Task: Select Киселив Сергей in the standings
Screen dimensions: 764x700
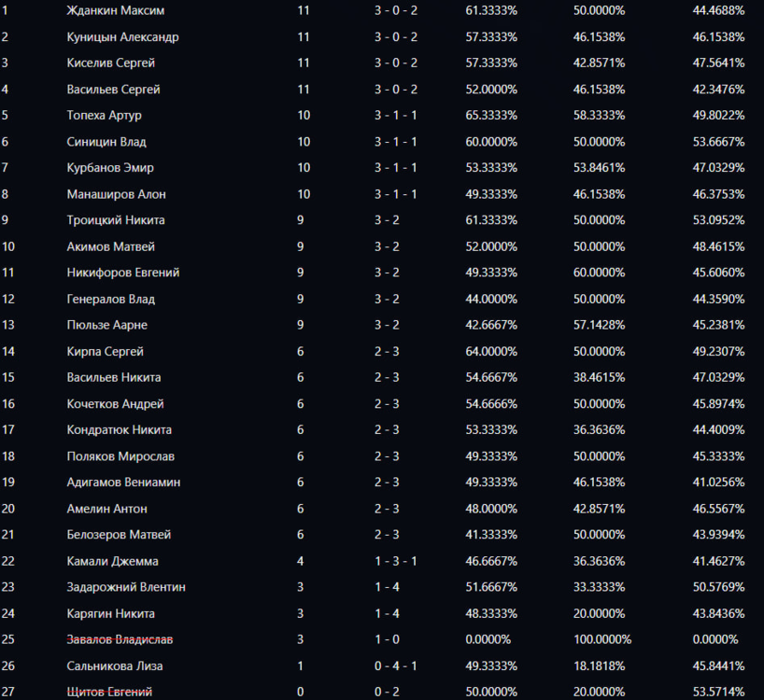Action: pos(110,63)
